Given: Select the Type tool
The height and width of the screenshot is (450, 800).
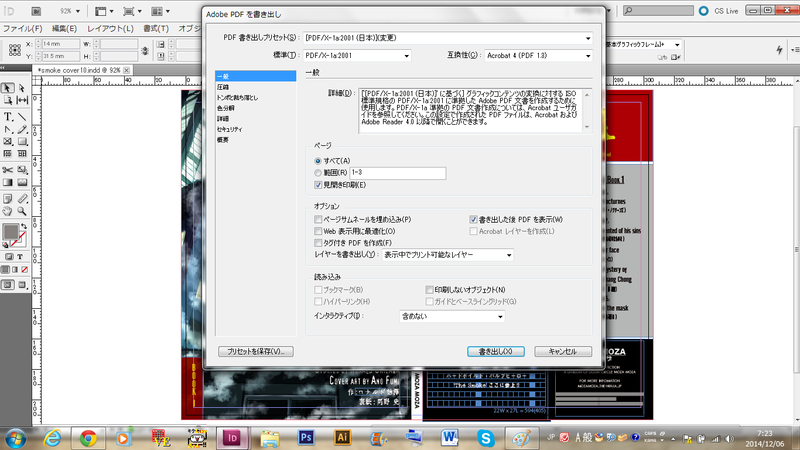Looking at the screenshot, I should pos(7,117).
